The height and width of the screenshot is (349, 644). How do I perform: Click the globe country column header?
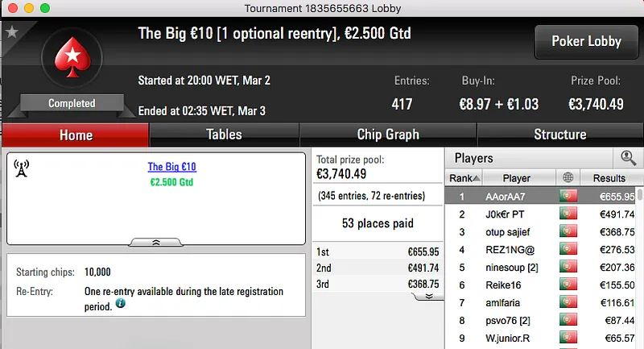click(568, 178)
